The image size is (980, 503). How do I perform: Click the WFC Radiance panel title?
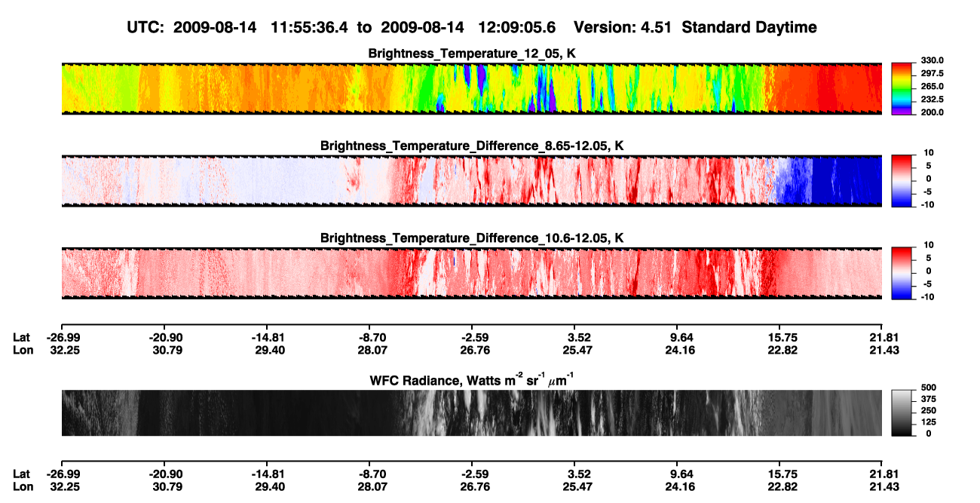click(472, 380)
